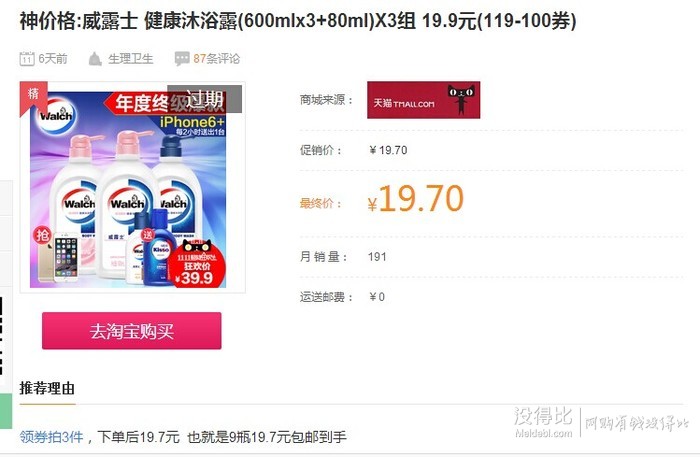Click the 去淘宝购买 button
700x457 pixels.
coord(132,331)
